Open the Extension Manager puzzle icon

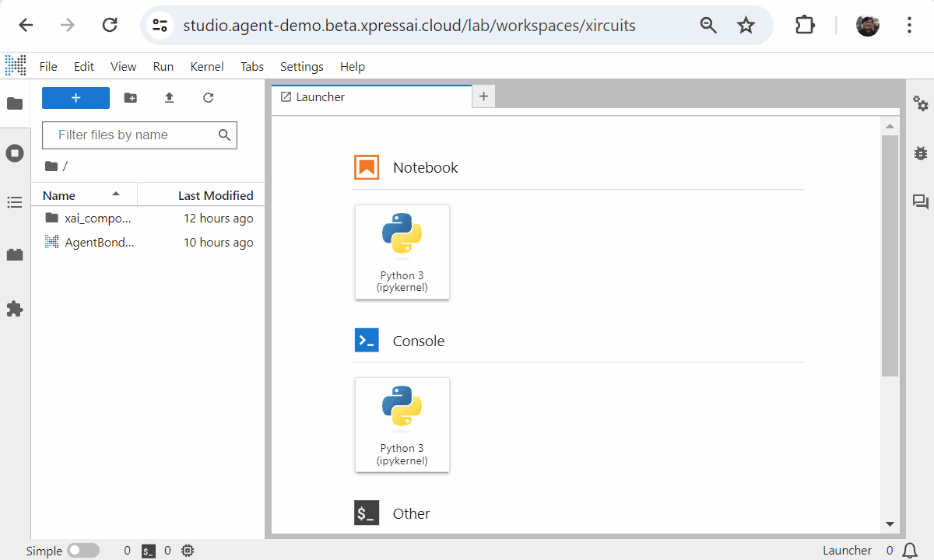[15, 309]
